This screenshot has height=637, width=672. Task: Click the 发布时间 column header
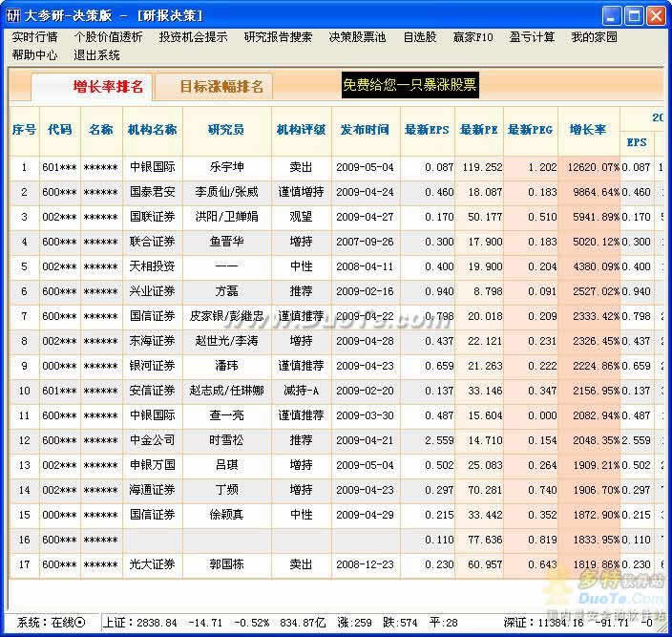[366, 130]
